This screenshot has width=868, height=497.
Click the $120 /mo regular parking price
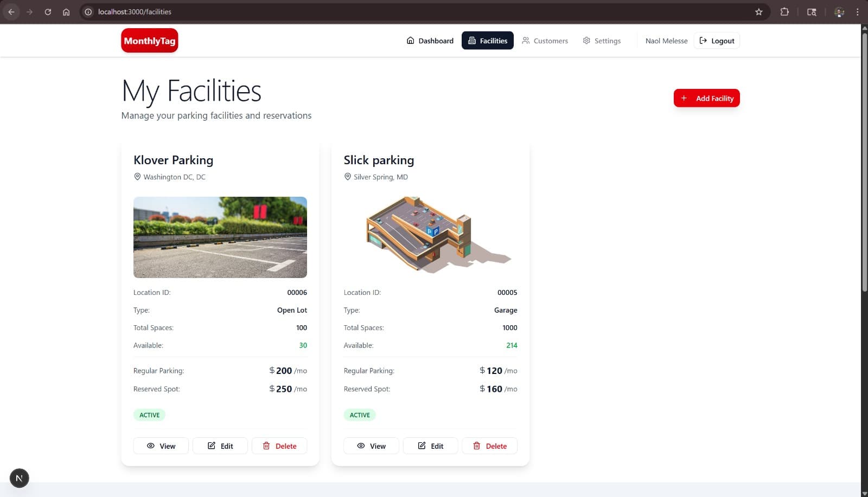pyautogui.click(x=499, y=371)
